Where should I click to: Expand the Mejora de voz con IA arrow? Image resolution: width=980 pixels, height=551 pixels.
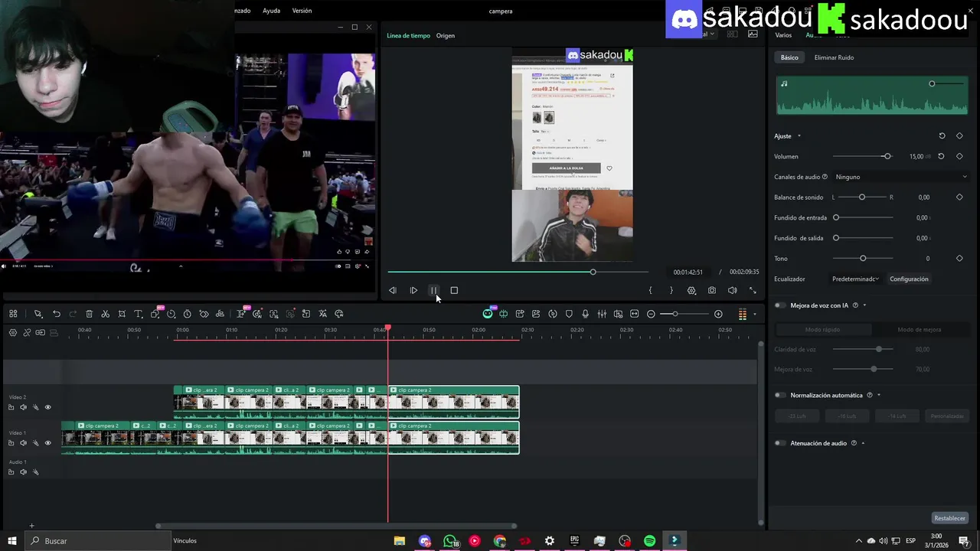pos(864,305)
